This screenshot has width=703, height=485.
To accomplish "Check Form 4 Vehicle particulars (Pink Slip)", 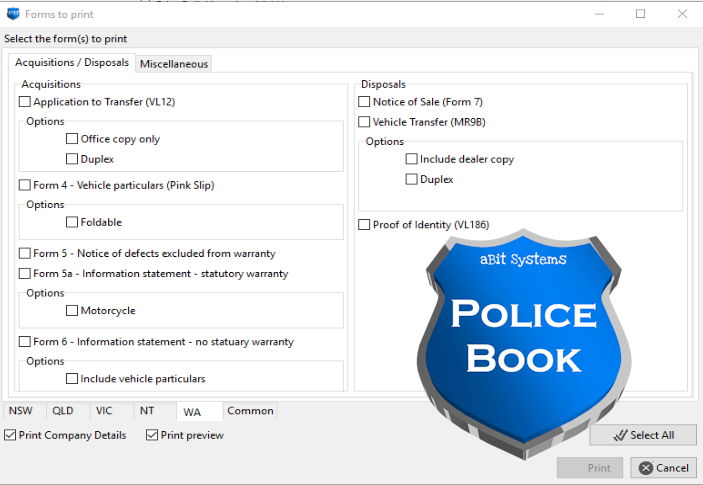I will [x=25, y=185].
